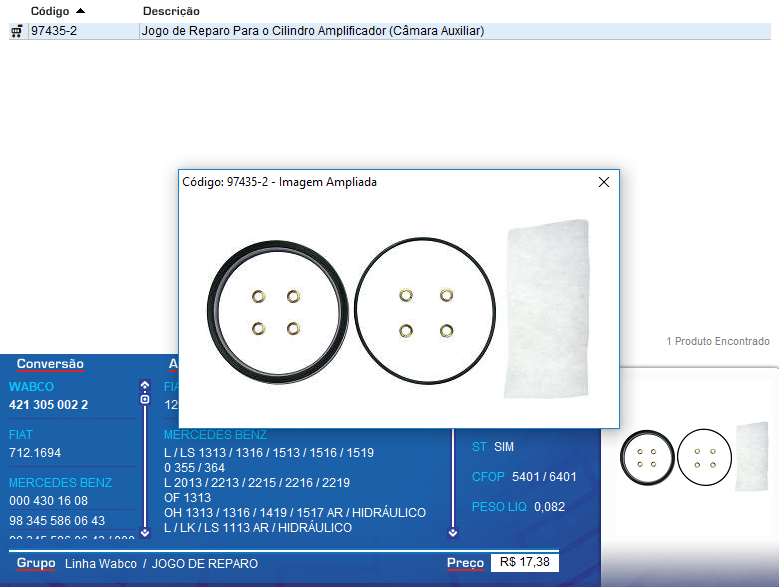Close the enlarged image popup

point(603,182)
